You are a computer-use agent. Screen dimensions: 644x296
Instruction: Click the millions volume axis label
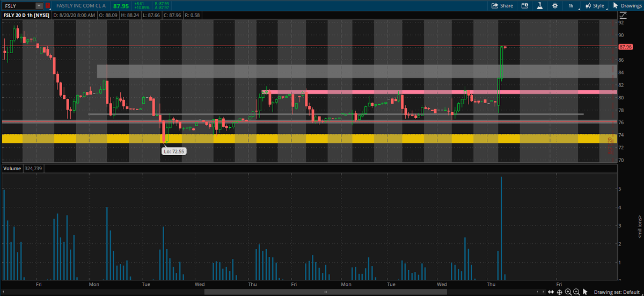pos(640,226)
